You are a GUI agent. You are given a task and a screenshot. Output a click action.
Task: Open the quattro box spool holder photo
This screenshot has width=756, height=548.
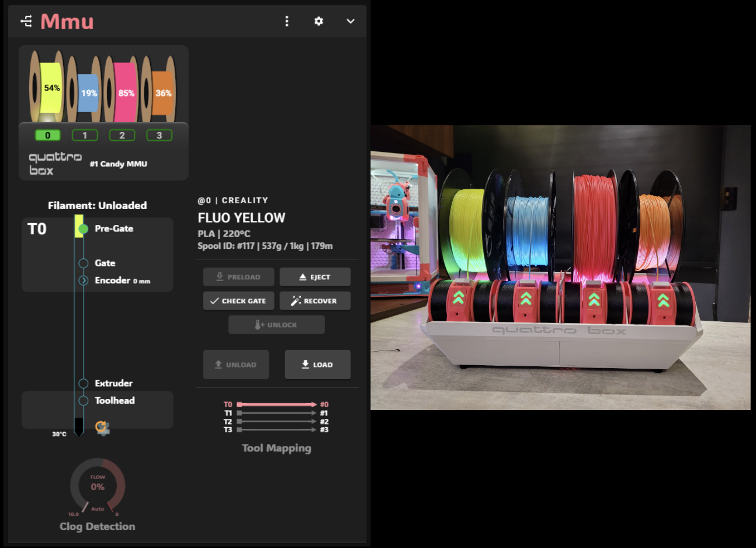pos(560,268)
